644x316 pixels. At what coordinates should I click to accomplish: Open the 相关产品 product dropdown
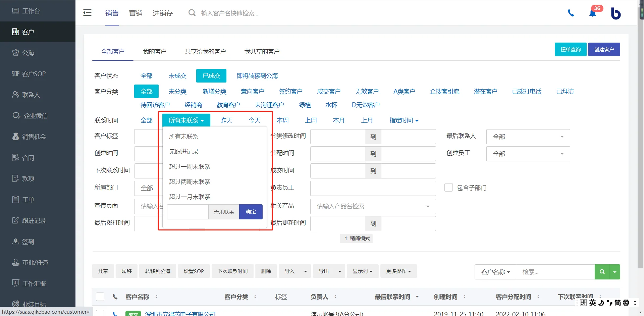(373, 206)
